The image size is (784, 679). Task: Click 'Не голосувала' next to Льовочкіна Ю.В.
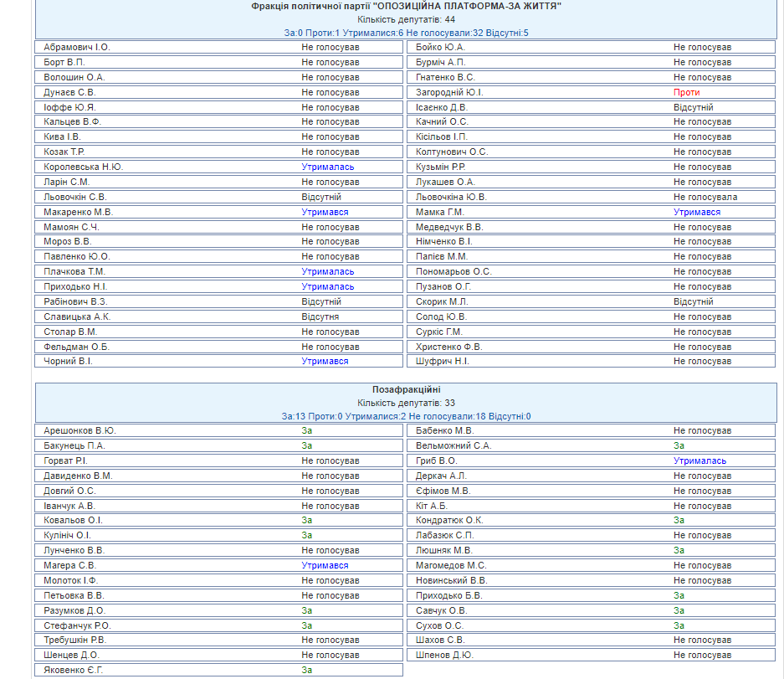705,197
